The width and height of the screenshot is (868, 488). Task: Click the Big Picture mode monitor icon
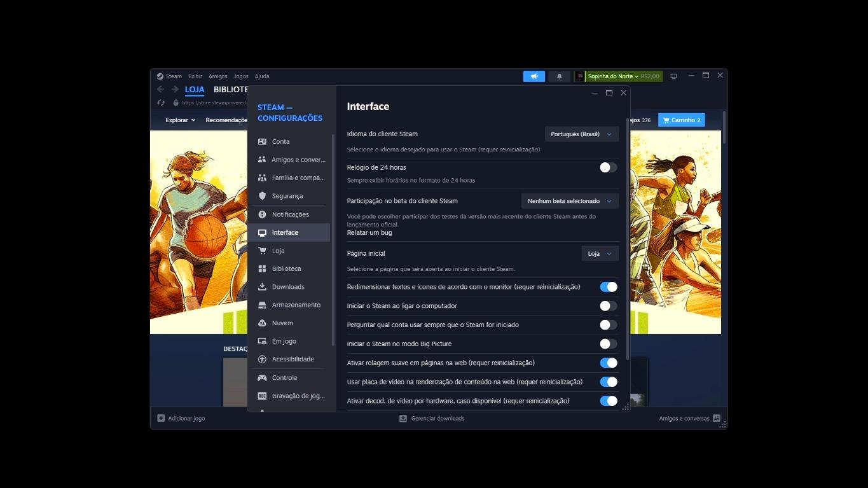(x=673, y=76)
